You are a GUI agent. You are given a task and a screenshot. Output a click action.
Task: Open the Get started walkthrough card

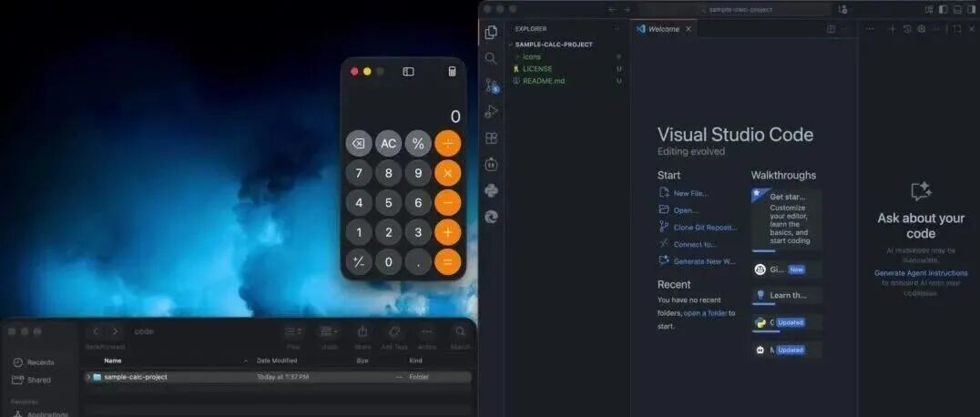pos(786,220)
